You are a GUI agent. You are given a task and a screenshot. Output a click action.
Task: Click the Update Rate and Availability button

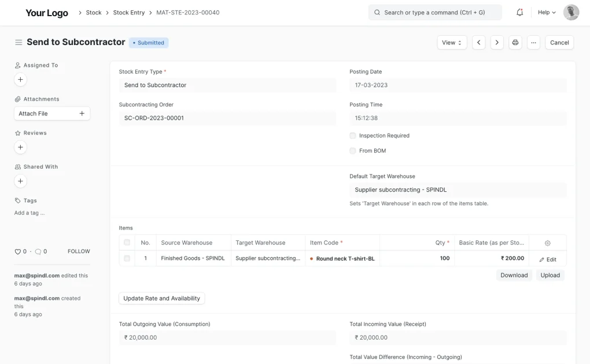[161, 298]
